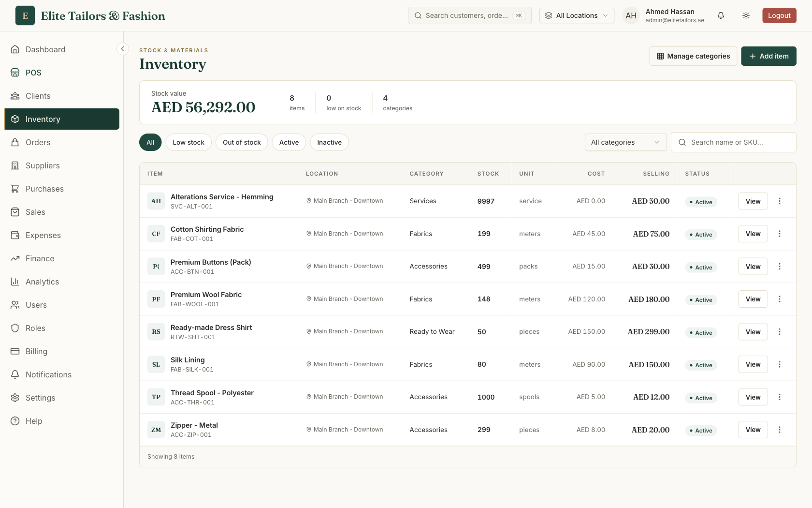View the Thread Spool - Polyester item
Viewport: 812px width, 508px height.
click(x=753, y=397)
